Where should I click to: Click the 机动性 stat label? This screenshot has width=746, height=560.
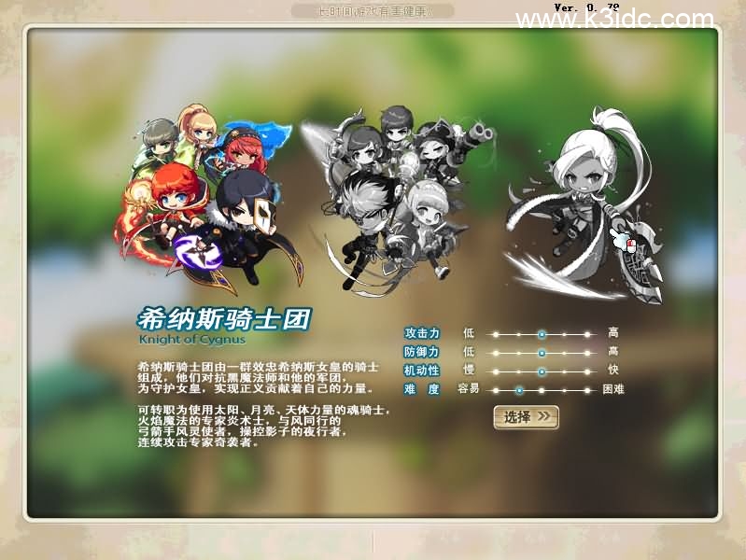click(421, 371)
